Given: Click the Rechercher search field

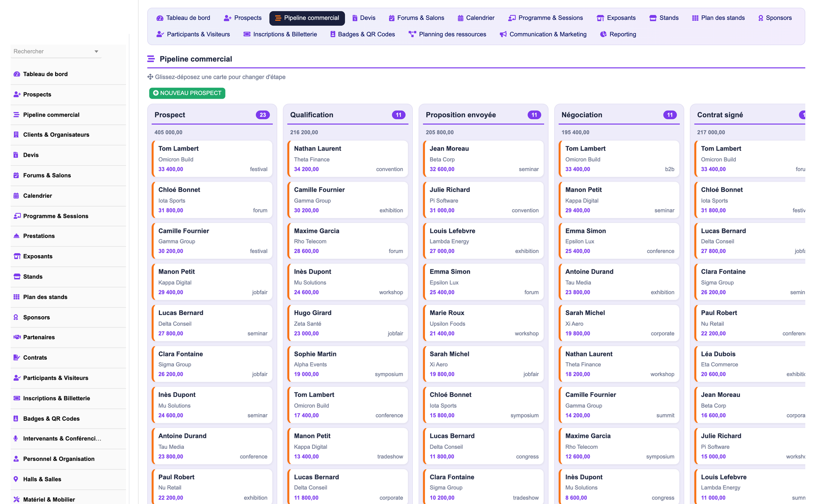Looking at the screenshot, I should (56, 51).
